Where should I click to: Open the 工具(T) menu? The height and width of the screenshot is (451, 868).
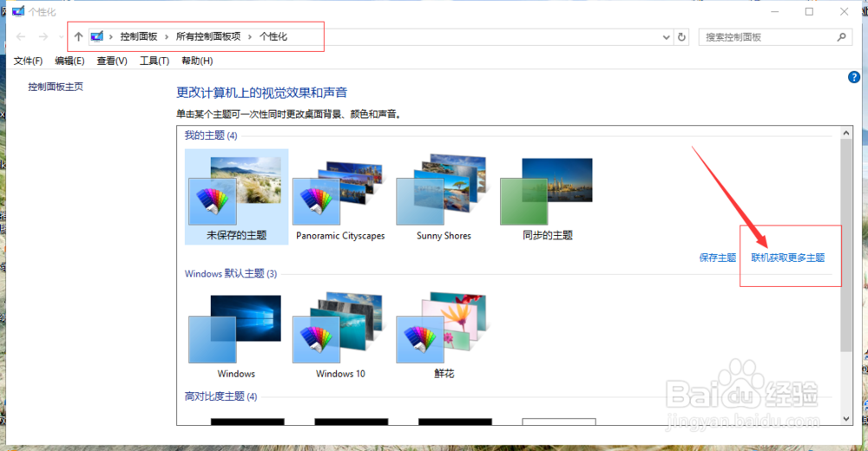(155, 61)
